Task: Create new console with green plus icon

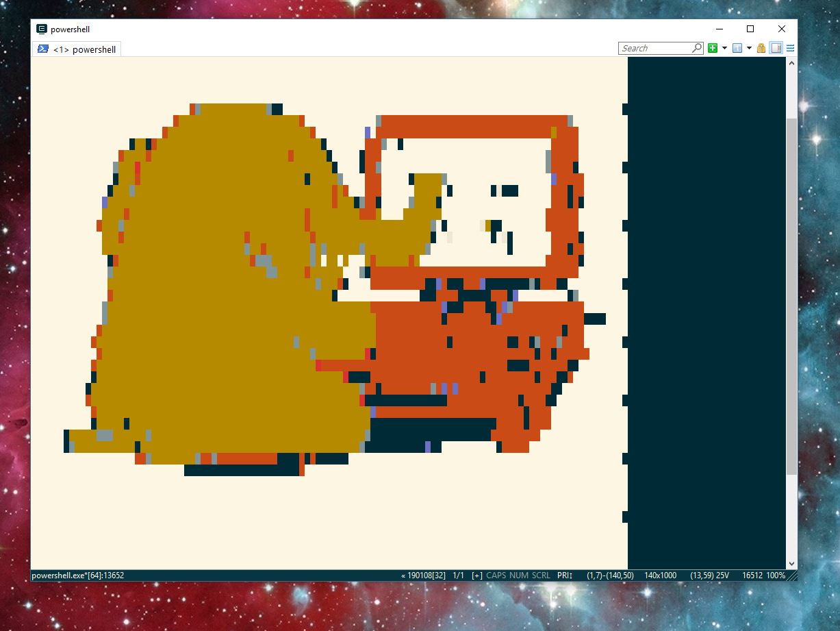Action: tap(713, 48)
